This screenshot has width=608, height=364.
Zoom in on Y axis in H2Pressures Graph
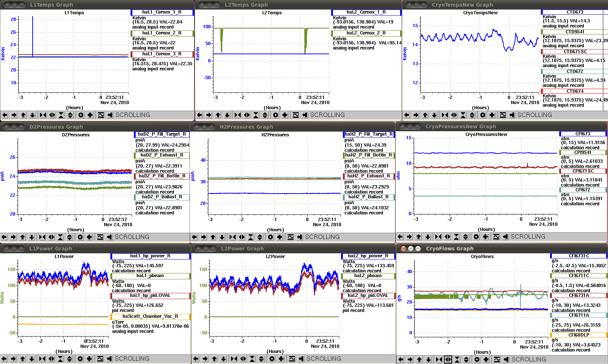coord(251,237)
